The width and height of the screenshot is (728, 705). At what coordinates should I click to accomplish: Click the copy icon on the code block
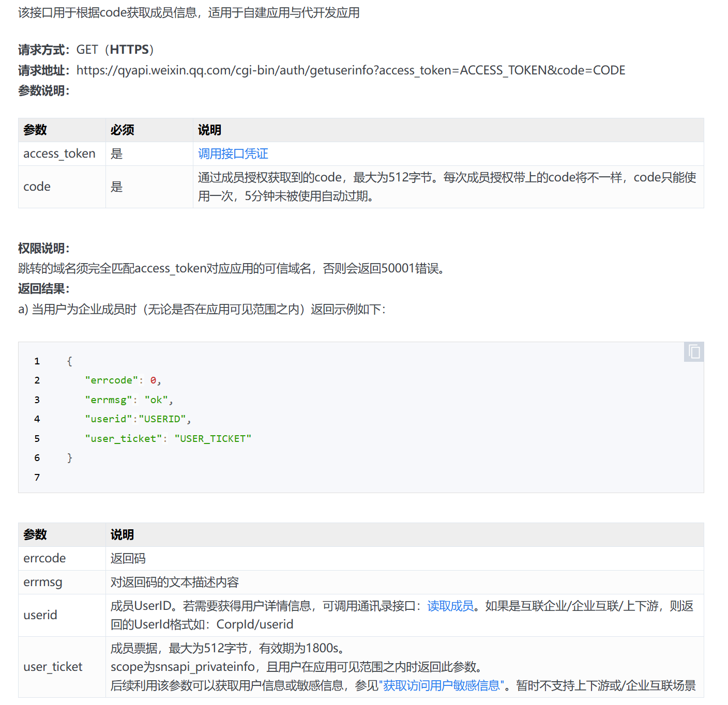pos(693,352)
